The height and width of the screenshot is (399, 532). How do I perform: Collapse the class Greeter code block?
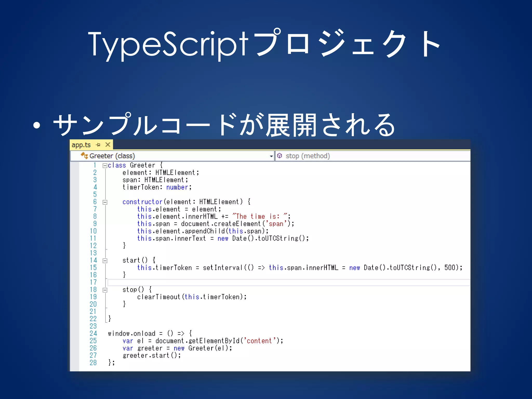(105, 165)
